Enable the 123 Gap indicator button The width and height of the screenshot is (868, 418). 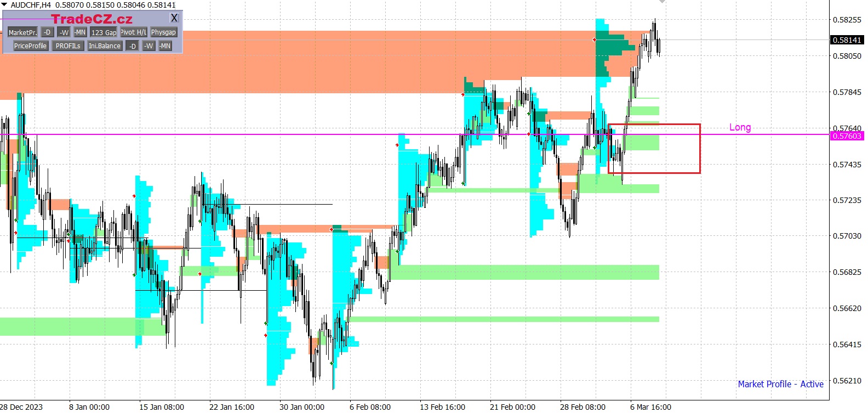104,32
